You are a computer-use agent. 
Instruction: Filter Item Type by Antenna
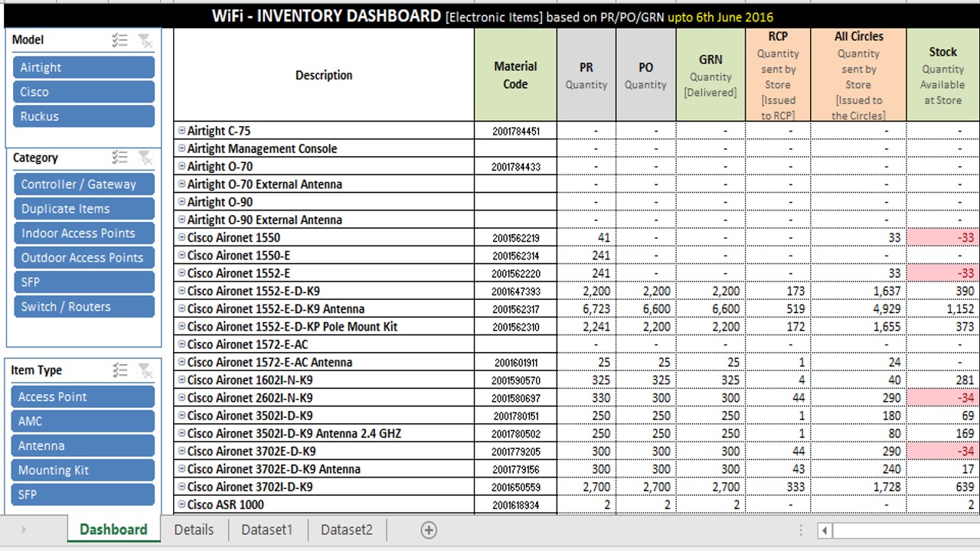(x=83, y=446)
